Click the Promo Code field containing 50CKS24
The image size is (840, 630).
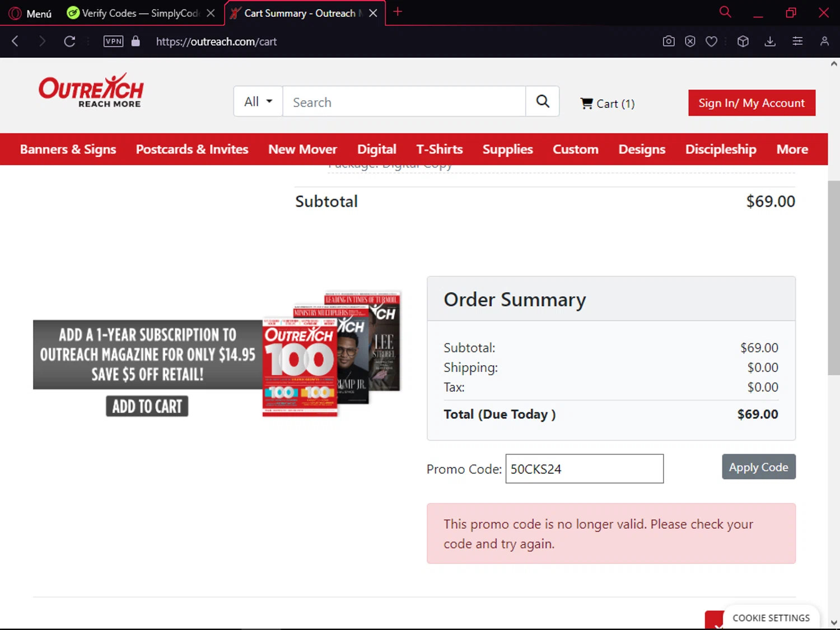[x=584, y=469]
